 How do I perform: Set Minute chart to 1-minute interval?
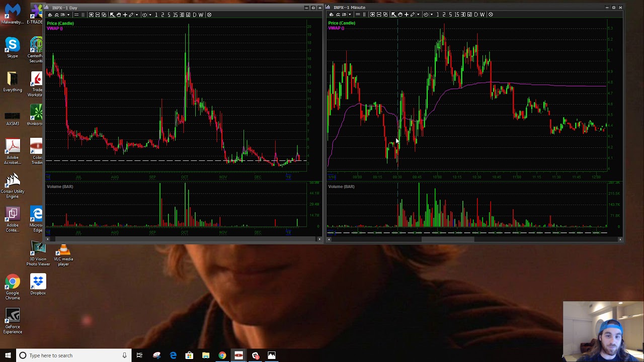[x=437, y=15]
